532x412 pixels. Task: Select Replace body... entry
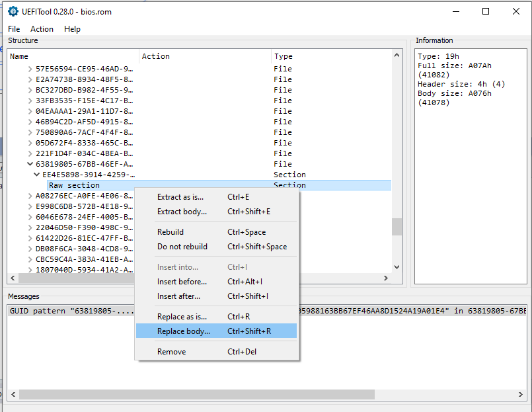pos(217,331)
